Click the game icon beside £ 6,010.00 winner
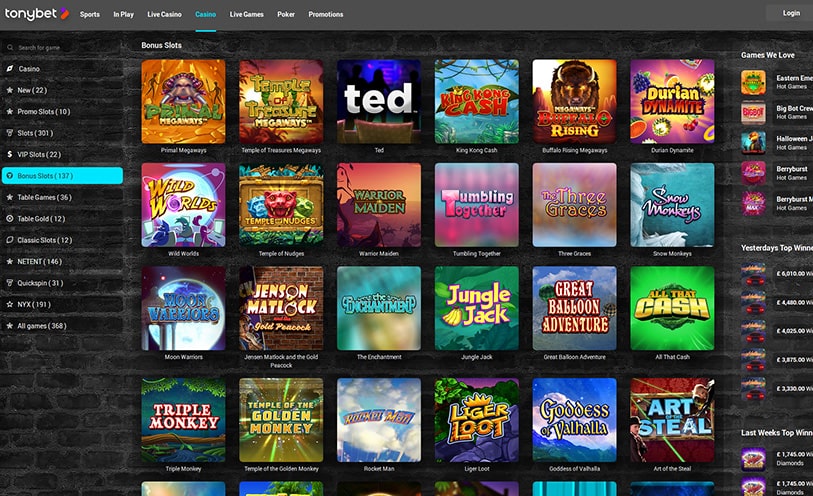Viewport: 813px width, 496px height. (x=753, y=275)
